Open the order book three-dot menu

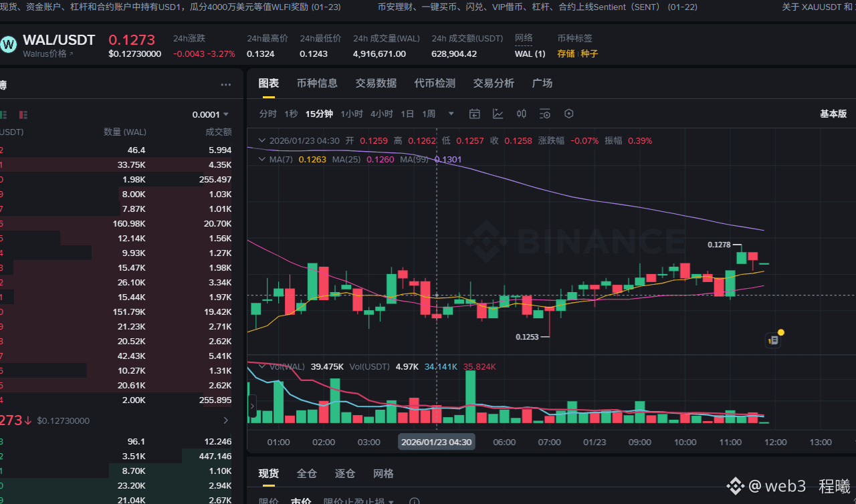tap(226, 85)
